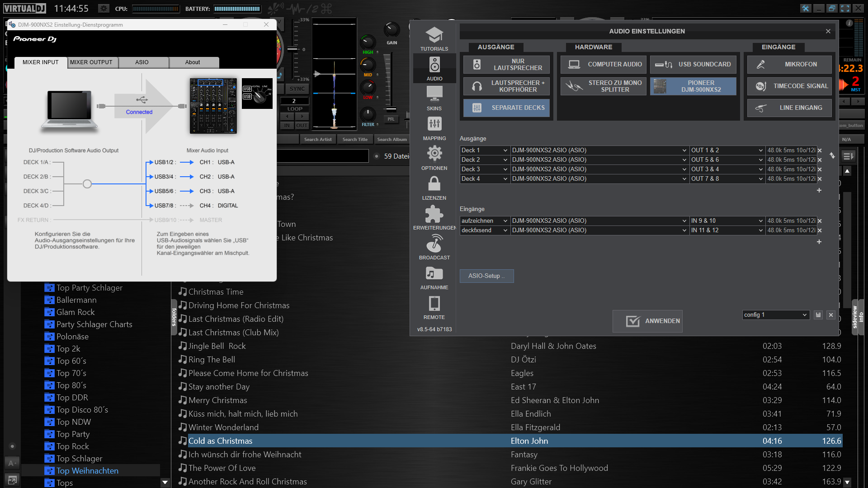This screenshot has width=868, height=488.
Task: Open the Top Party Schlager playlist
Action: pos(89,288)
